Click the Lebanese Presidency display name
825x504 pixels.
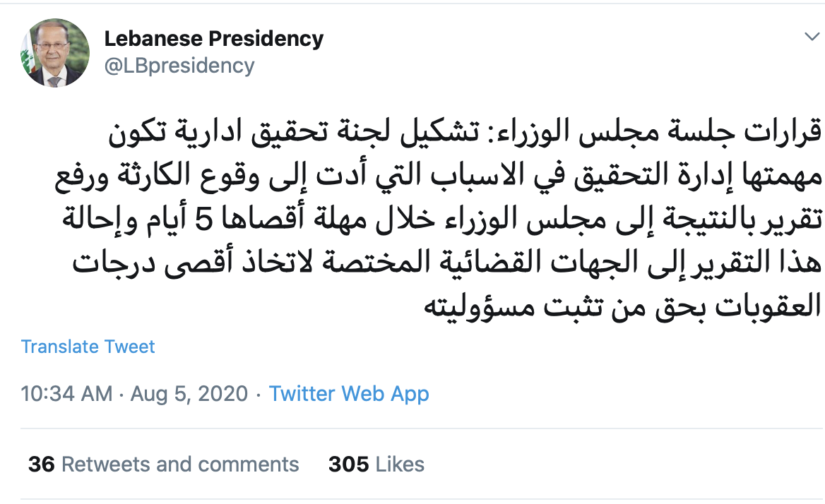pos(213,39)
